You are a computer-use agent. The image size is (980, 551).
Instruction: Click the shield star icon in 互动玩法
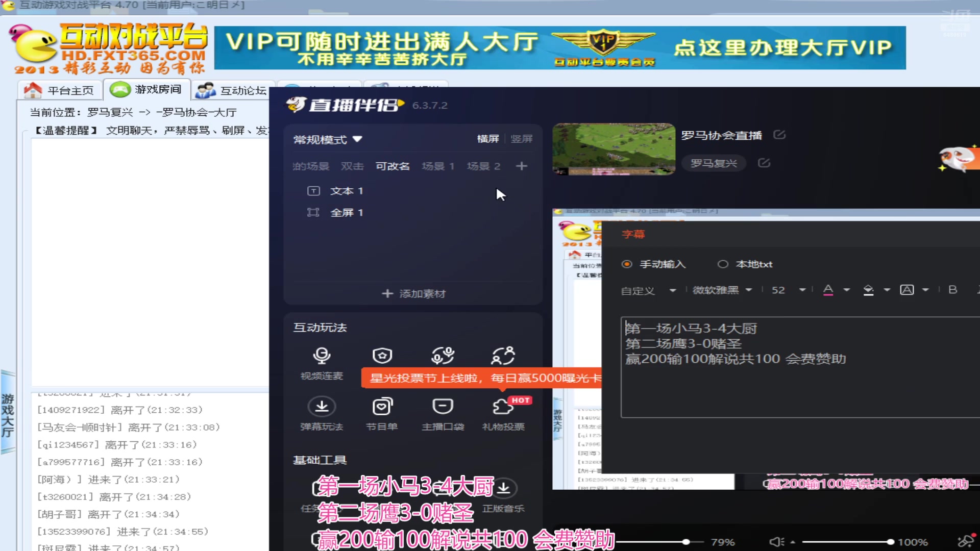pos(382,356)
